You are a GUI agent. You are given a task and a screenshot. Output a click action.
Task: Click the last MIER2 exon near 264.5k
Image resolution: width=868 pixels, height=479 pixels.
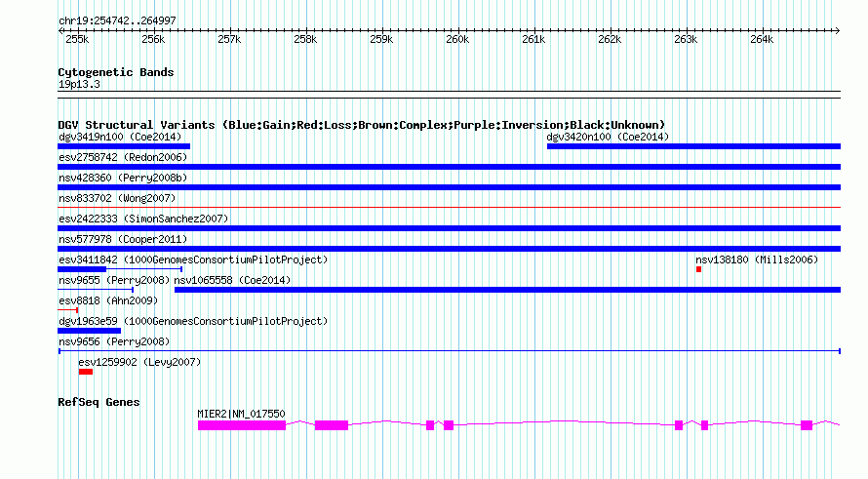(807, 425)
